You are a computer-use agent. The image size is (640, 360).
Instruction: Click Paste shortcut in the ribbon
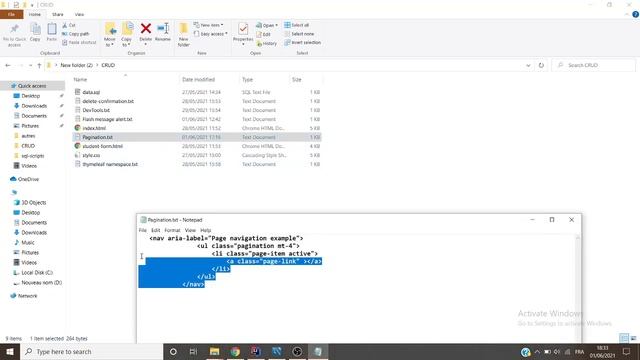pos(79,42)
